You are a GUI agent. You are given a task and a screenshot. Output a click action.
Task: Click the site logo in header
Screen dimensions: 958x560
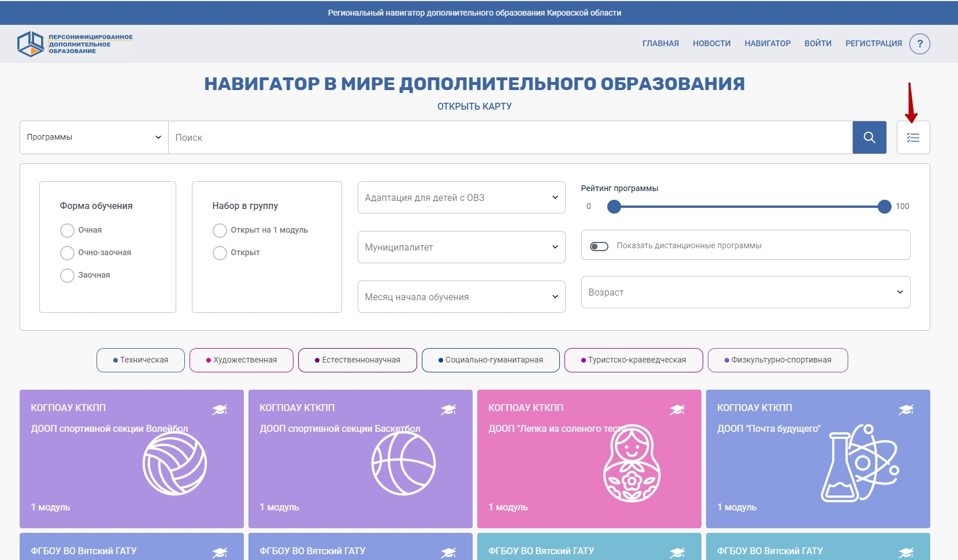click(x=75, y=44)
